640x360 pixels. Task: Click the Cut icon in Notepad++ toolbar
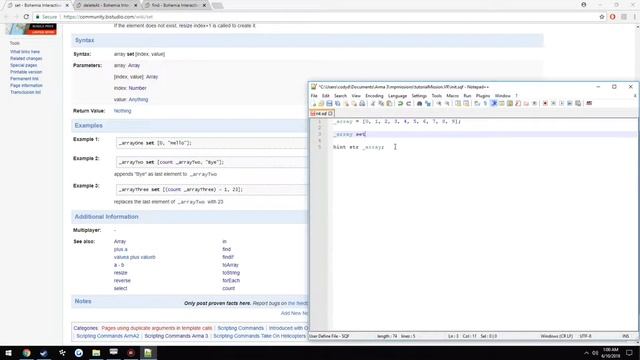372,103
